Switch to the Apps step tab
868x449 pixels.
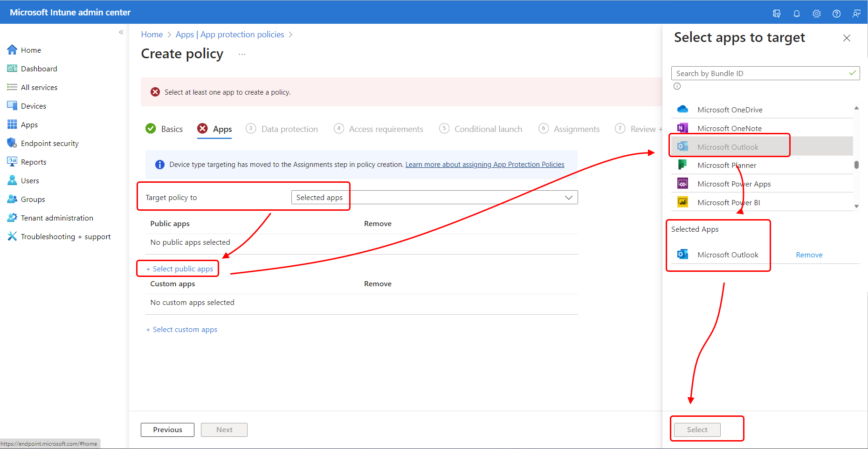click(214, 129)
